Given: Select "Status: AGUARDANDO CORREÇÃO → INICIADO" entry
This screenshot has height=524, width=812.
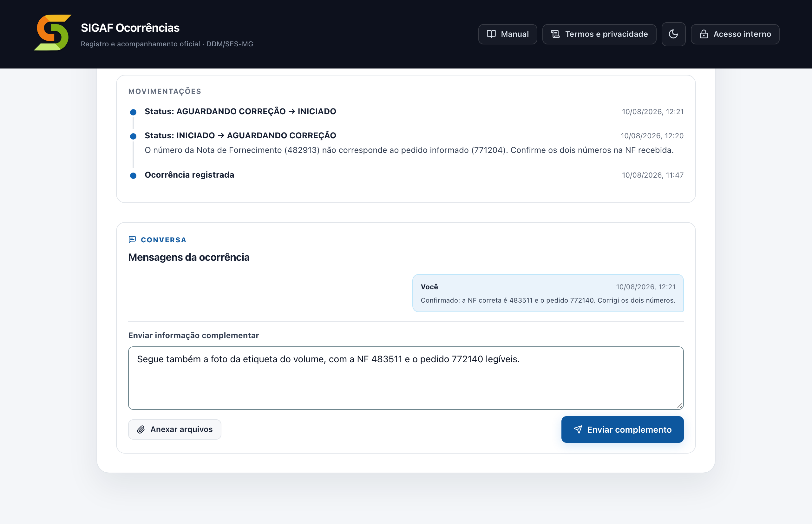Looking at the screenshot, I should [240, 111].
